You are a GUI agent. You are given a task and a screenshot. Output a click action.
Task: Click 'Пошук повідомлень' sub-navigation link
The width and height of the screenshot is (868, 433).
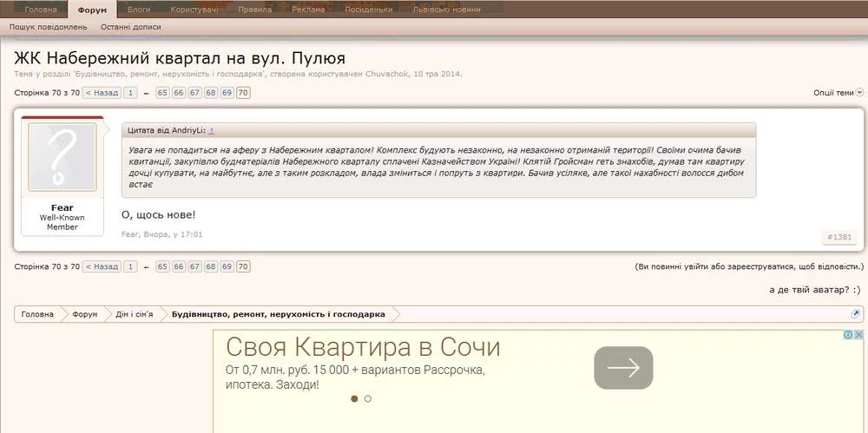[49, 27]
